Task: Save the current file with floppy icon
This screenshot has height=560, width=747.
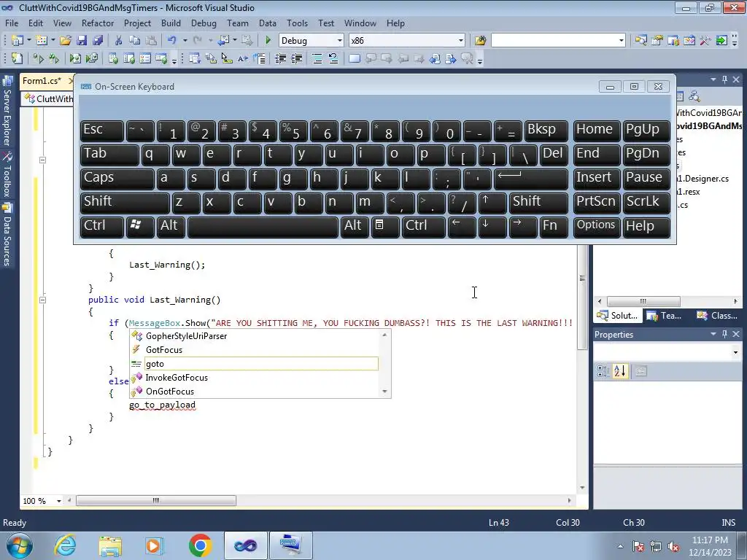Action: point(82,41)
